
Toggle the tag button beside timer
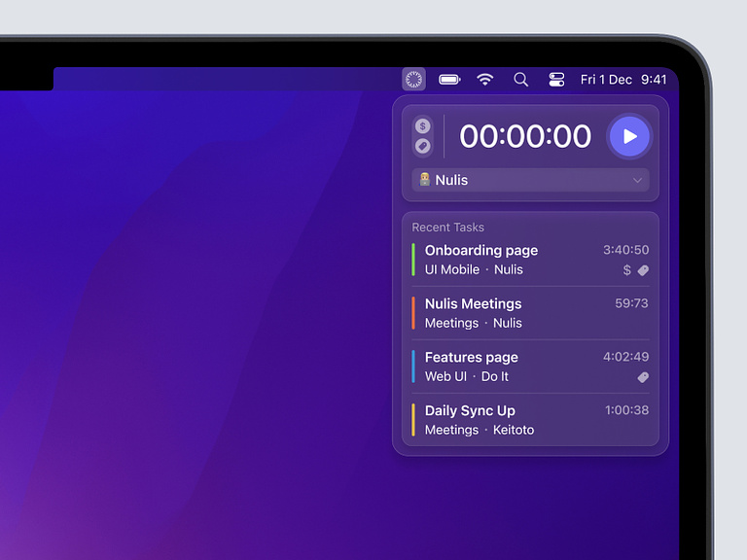[422, 146]
